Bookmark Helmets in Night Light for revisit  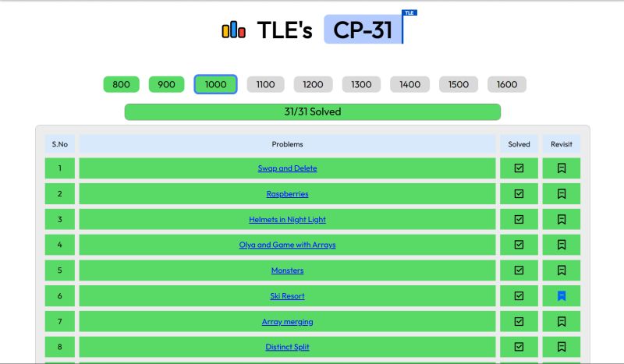pos(562,219)
